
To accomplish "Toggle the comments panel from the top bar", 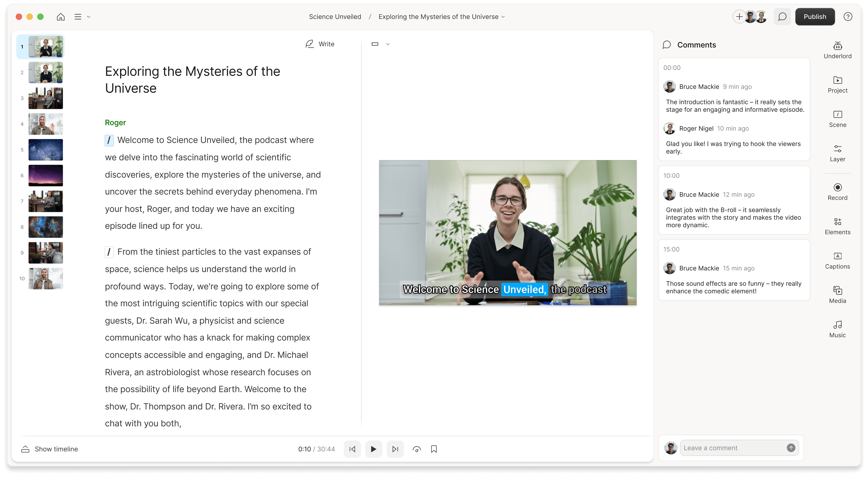I will (782, 17).
